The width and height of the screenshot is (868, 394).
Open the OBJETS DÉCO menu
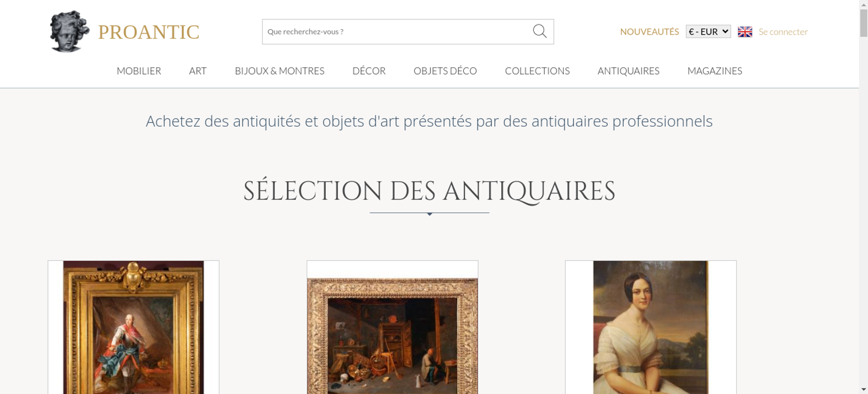coord(445,71)
